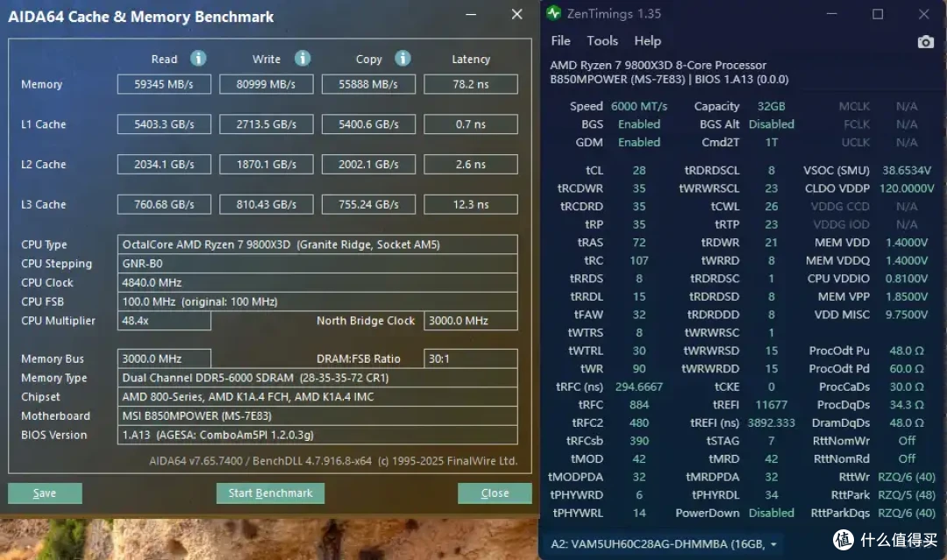
Task: Open the File menu in ZenTimings
Action: pos(560,41)
